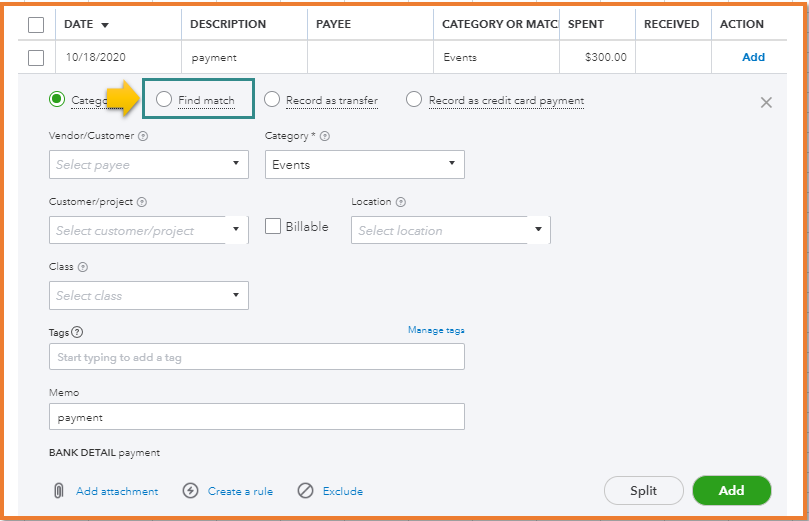The height and width of the screenshot is (521, 809).
Task: Click the Location help info icon
Action: pyautogui.click(x=400, y=202)
